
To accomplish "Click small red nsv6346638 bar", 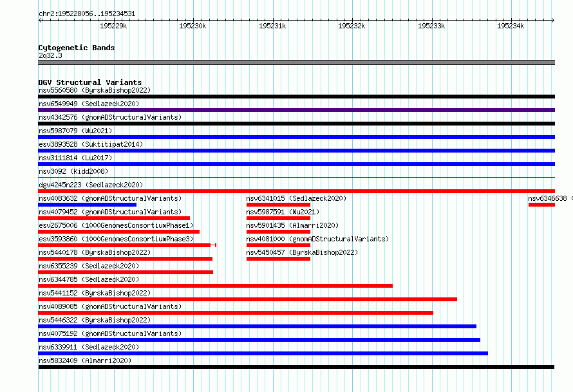I will point(541,205).
